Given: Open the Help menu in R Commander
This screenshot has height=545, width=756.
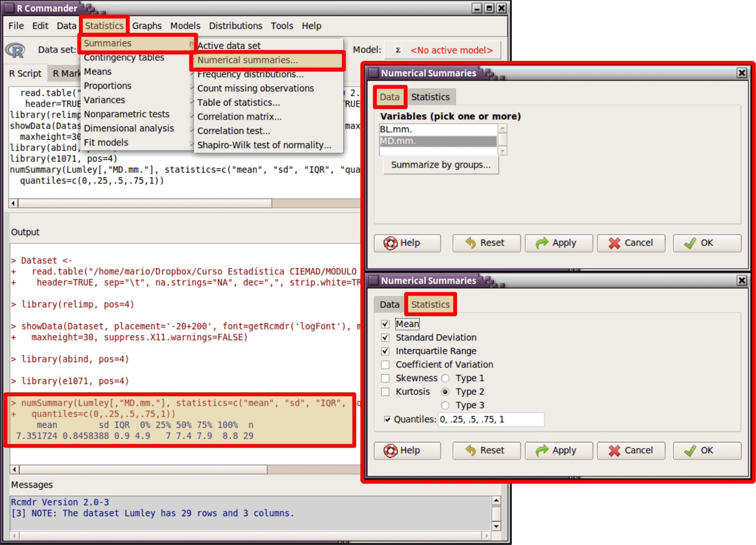Looking at the screenshot, I should (312, 26).
